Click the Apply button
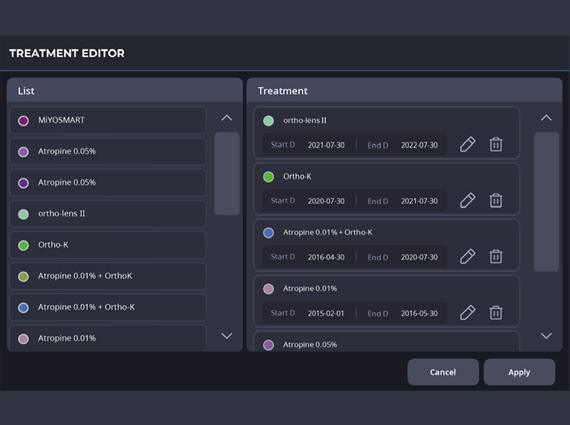 coord(519,372)
